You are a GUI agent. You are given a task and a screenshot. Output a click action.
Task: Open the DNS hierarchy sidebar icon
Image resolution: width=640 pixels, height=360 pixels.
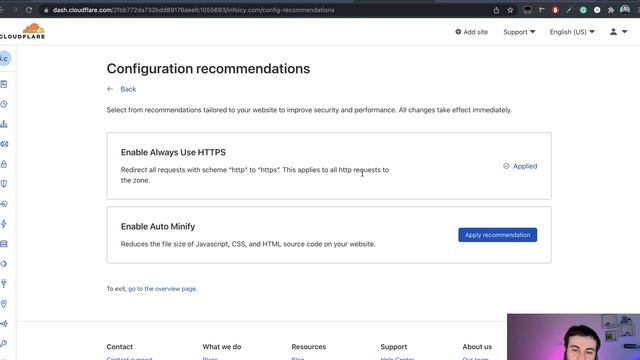coord(4,124)
